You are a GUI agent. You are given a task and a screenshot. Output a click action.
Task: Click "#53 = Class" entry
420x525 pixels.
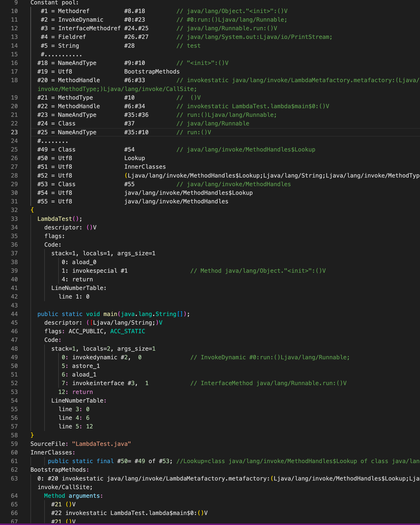pyautogui.click(x=57, y=184)
